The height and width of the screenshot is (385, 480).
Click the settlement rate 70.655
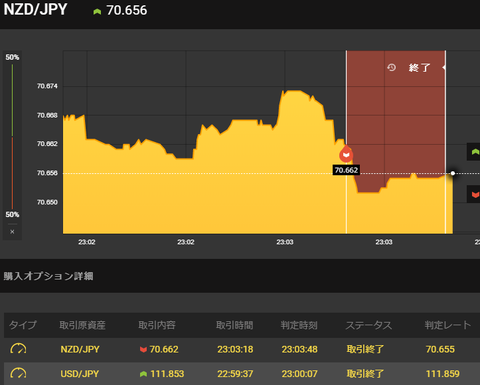[440, 349]
